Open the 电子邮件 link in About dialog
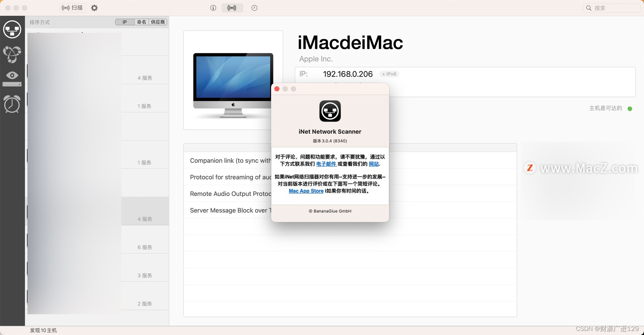 click(326, 164)
